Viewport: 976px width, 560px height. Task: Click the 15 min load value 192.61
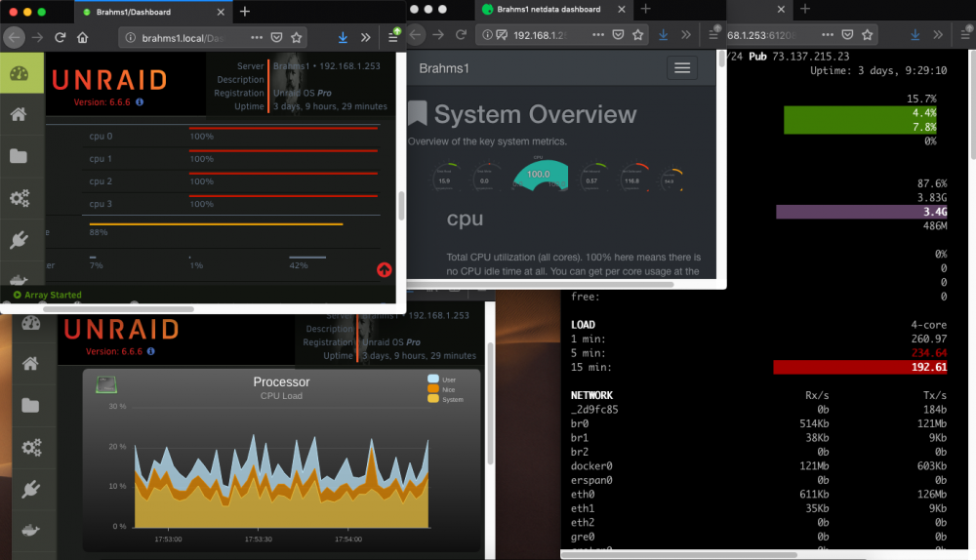pos(929,367)
